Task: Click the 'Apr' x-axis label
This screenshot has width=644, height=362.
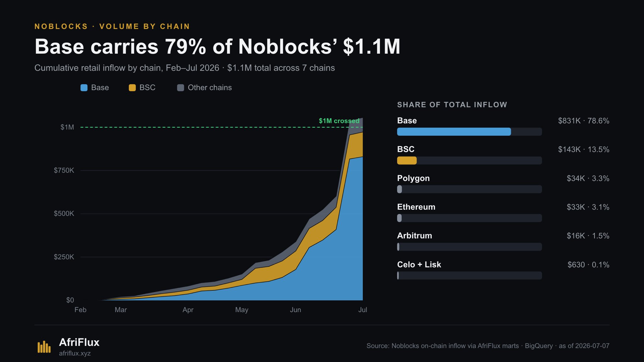Action: point(188,310)
